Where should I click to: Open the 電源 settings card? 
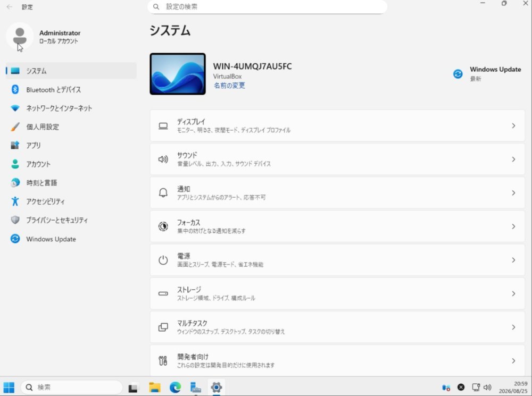pyautogui.click(x=337, y=260)
